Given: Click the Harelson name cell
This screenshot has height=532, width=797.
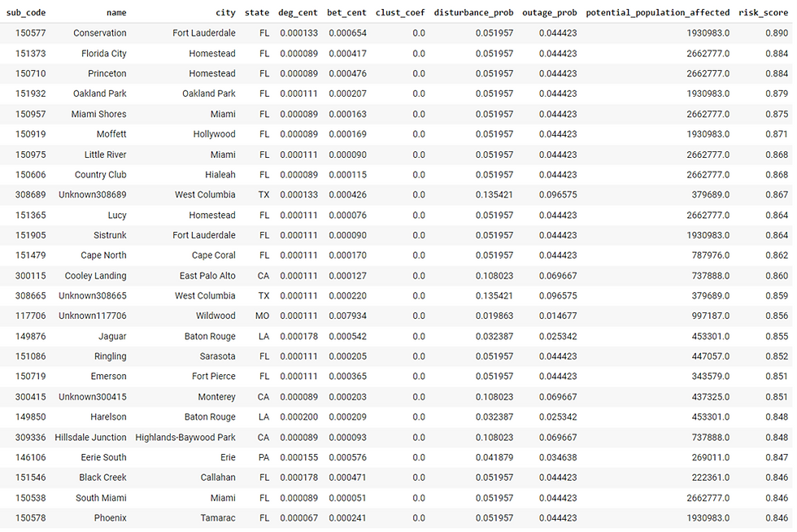Looking at the screenshot, I should [108, 417].
